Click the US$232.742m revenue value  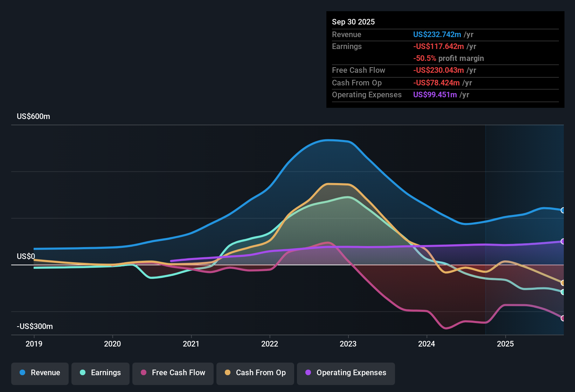437,34
